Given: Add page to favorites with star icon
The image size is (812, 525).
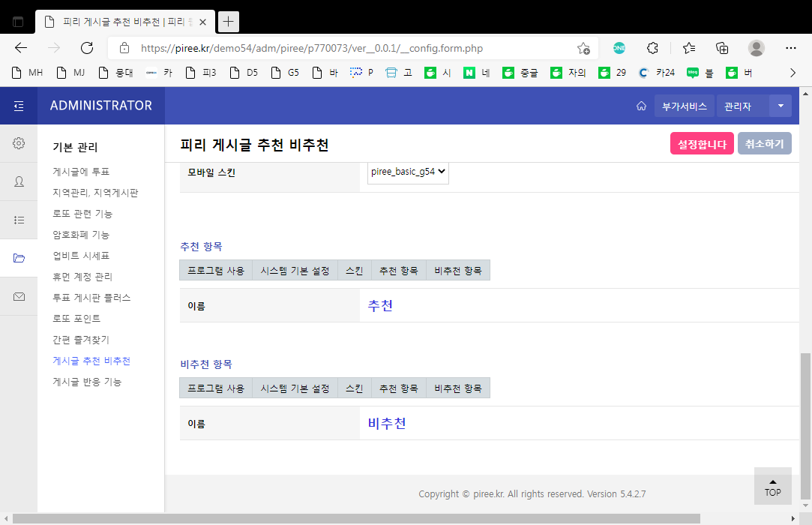Looking at the screenshot, I should (583, 48).
